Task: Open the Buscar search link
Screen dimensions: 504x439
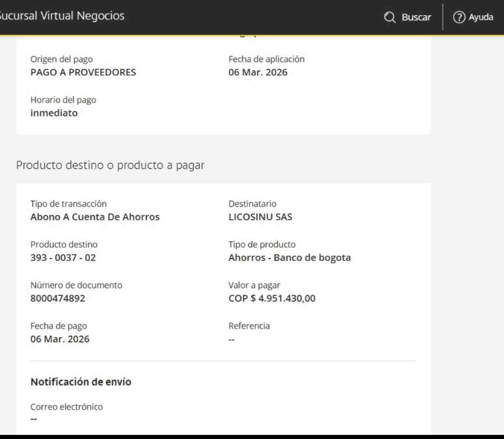Action: 408,17
